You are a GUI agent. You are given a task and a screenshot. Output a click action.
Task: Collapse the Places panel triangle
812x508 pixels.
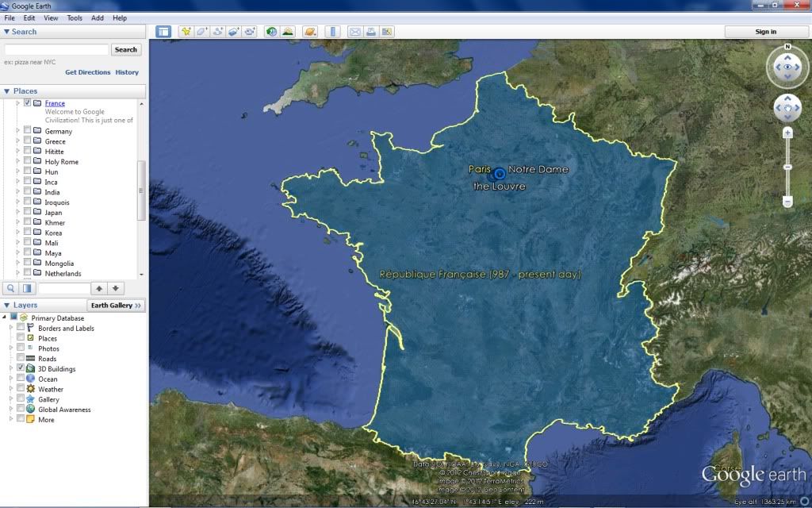click(x=6, y=90)
